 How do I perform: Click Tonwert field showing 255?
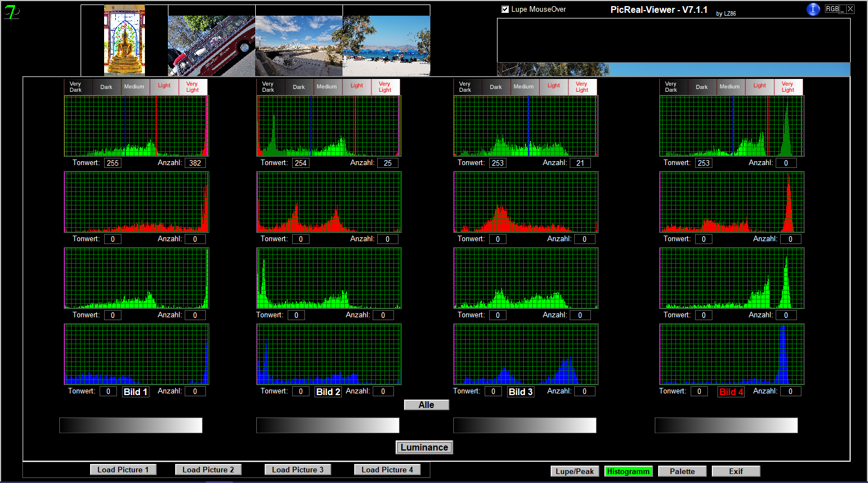112,163
